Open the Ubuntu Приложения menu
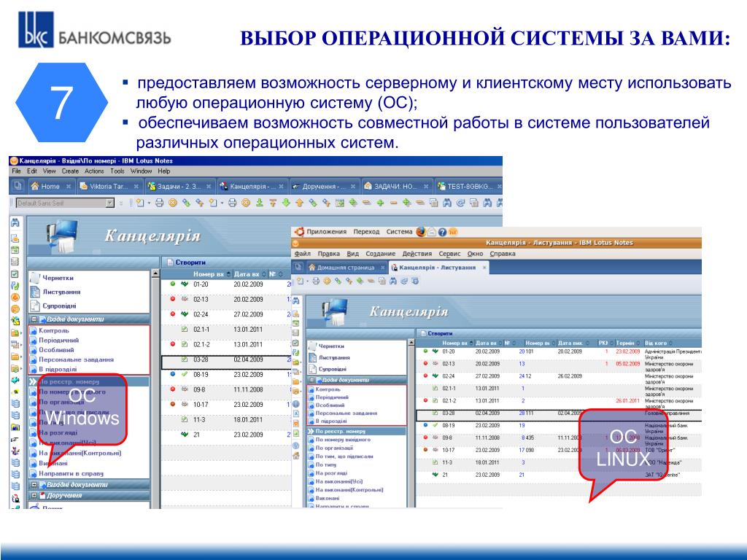This screenshot has height=560, width=747. (x=326, y=232)
